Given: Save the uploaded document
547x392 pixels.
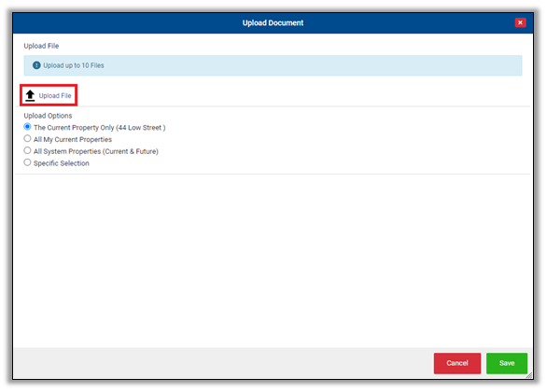Looking at the screenshot, I should pyautogui.click(x=507, y=363).
